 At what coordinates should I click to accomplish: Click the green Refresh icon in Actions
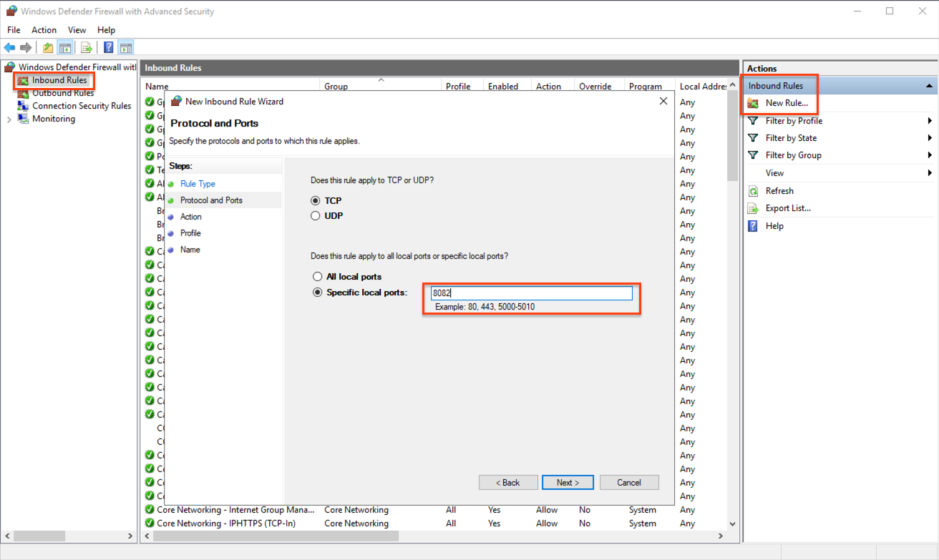pyautogui.click(x=753, y=191)
